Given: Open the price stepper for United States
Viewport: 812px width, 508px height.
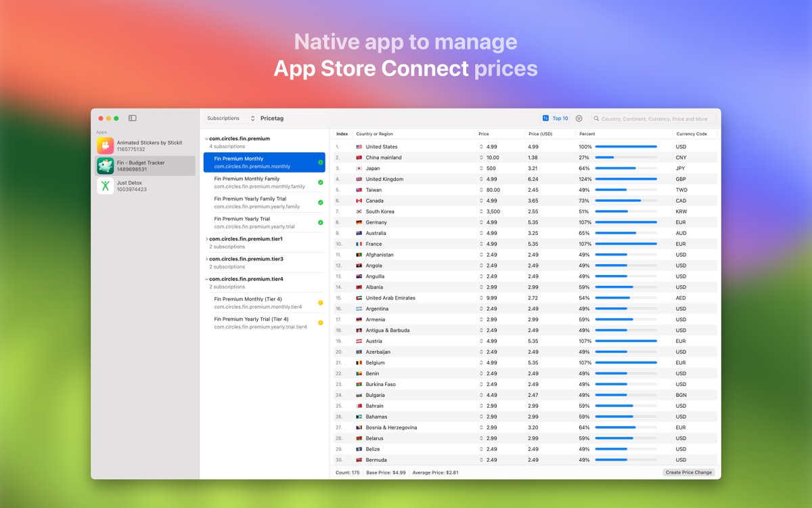Looking at the screenshot, I should coord(482,147).
